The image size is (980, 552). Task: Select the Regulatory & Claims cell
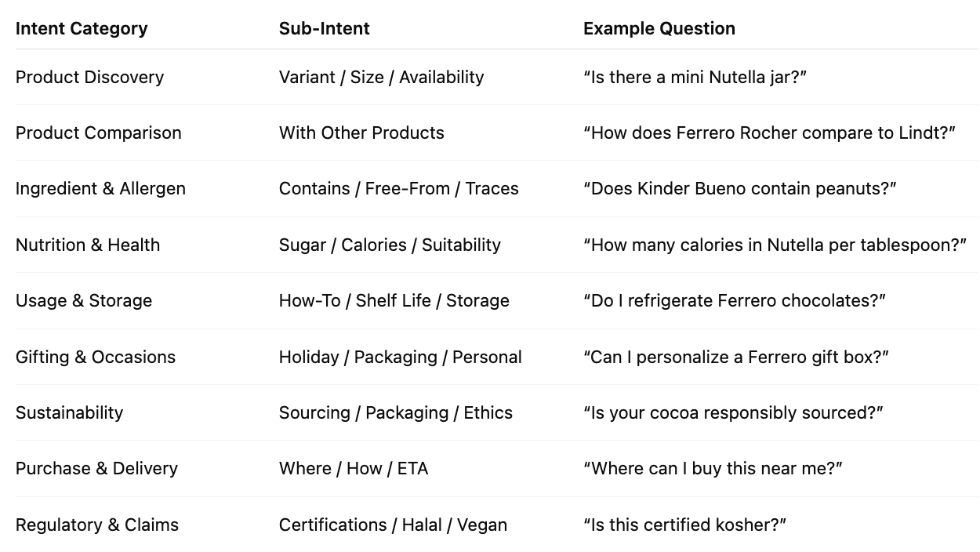(97, 525)
